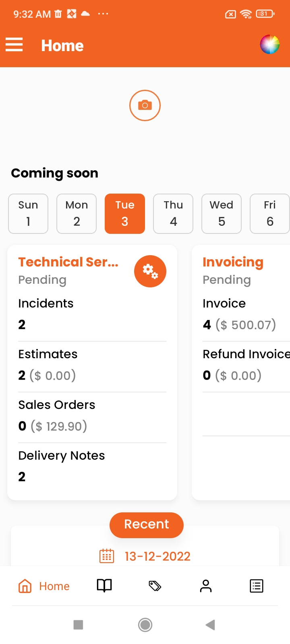Open the Technical Service gears icon
The image size is (290, 644).
pyautogui.click(x=150, y=271)
